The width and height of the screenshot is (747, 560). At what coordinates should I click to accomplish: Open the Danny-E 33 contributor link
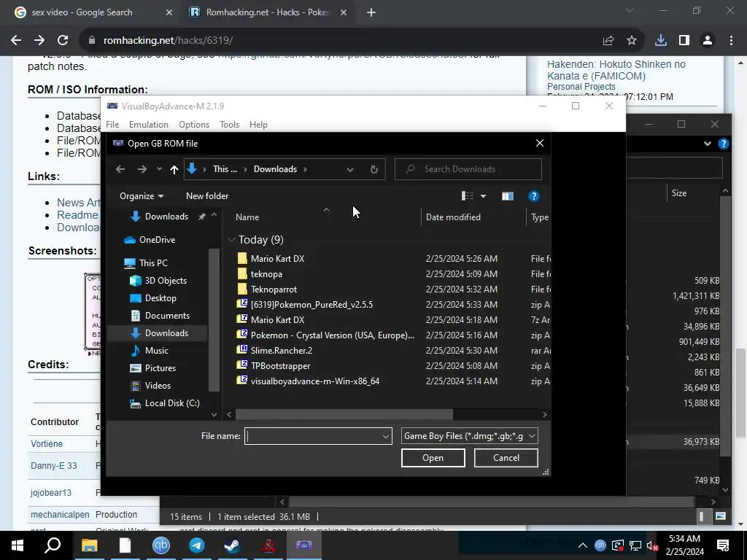click(54, 466)
